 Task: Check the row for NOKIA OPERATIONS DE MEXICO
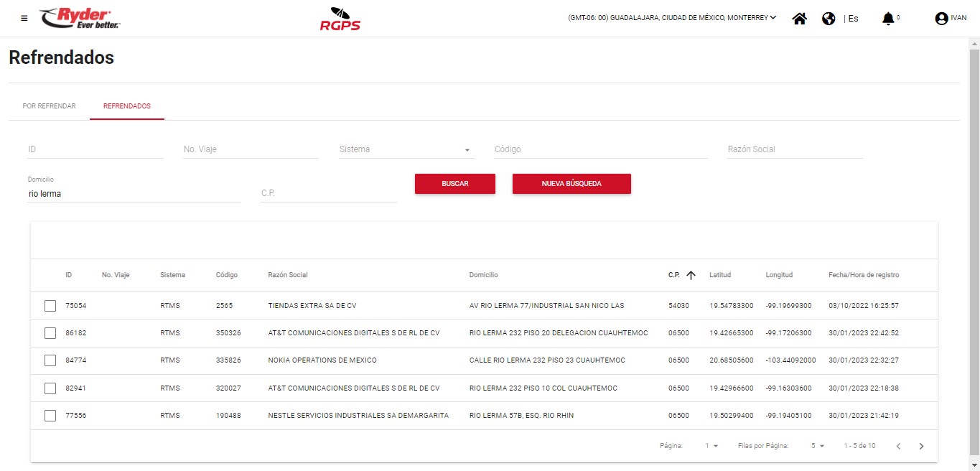[50, 360]
